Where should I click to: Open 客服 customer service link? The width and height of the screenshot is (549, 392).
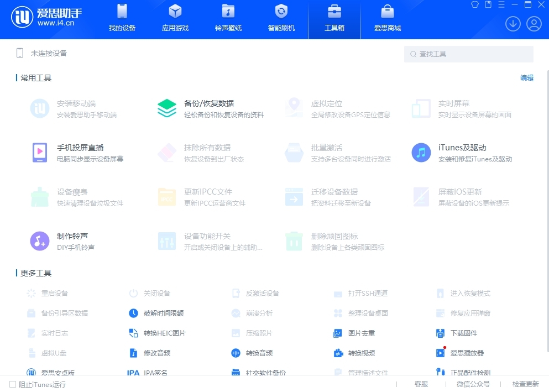coord(421,384)
